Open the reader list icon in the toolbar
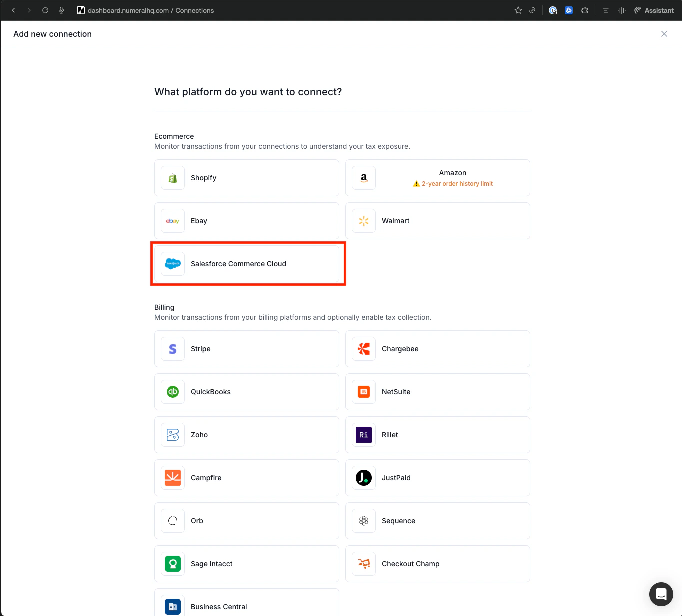The width and height of the screenshot is (682, 616). [606, 10]
